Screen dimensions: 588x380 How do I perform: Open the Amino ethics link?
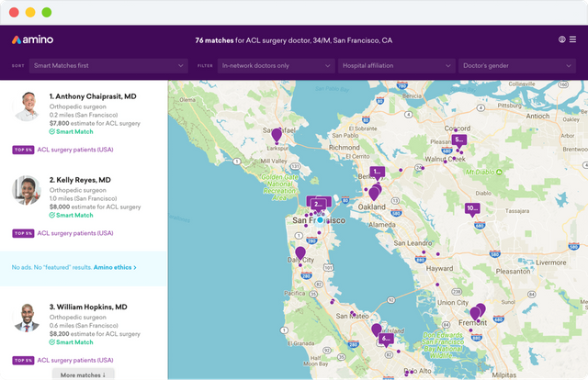(x=115, y=267)
